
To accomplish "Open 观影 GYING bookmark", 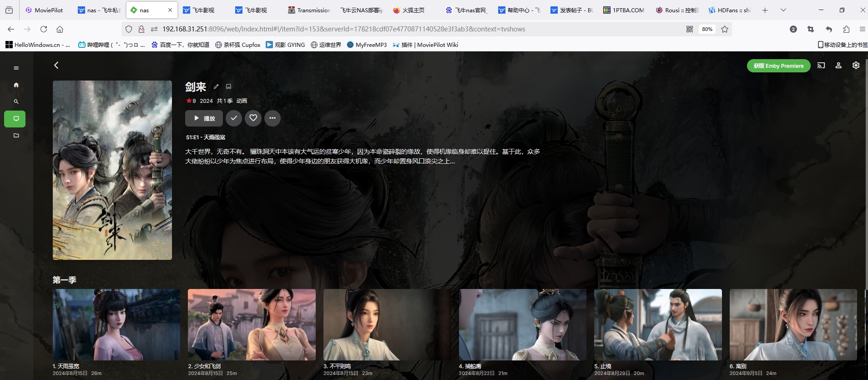I will coord(285,45).
